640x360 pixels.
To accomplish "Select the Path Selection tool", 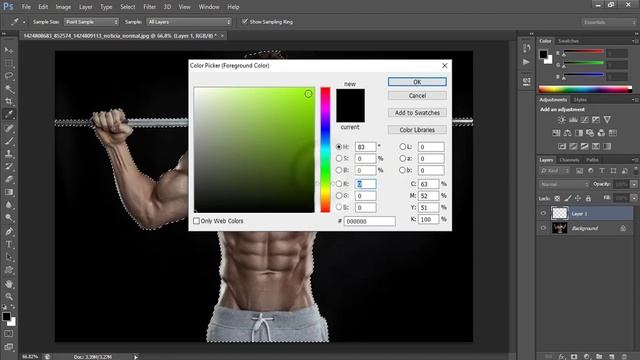I will 9,257.
